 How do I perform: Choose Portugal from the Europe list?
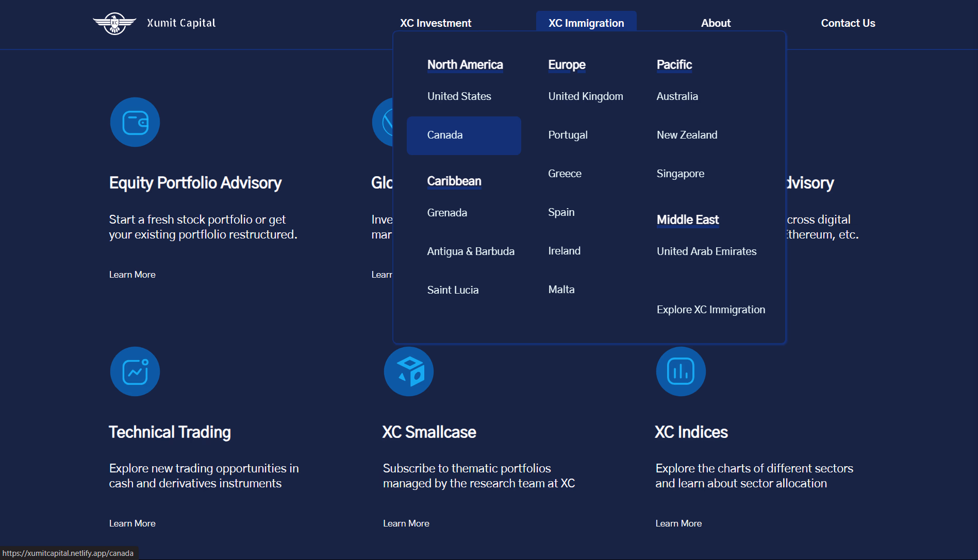coord(568,135)
